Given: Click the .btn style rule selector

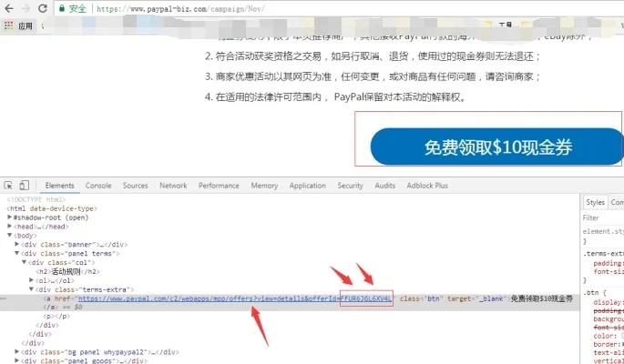Looking at the screenshot, I should click(590, 293).
